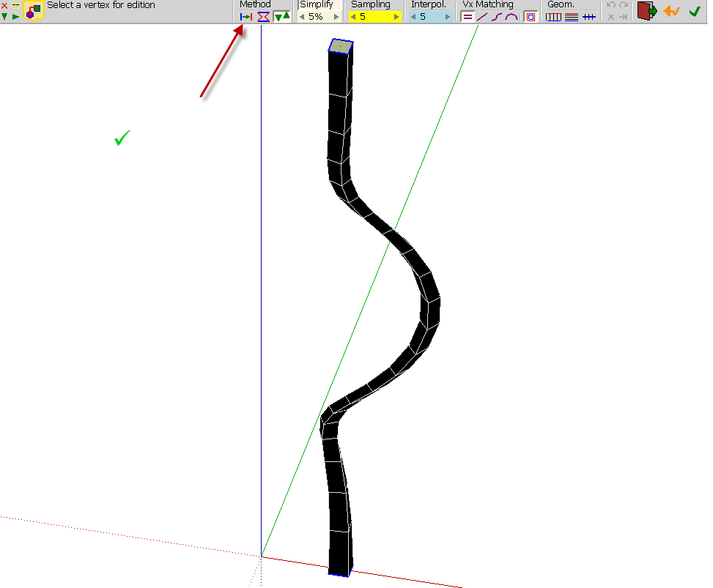
Task: Close the floating palette with the red X
Action: coord(4,5)
